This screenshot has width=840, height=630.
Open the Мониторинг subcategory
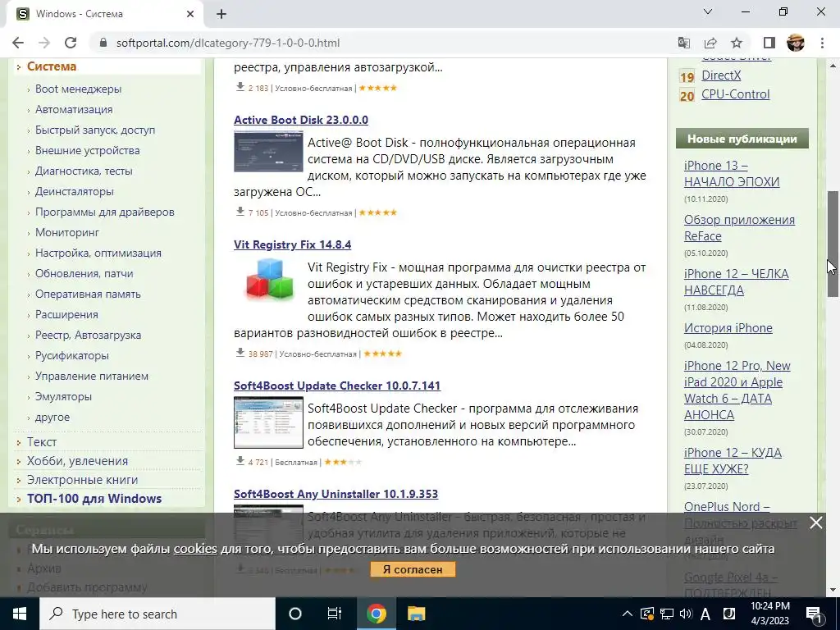(x=67, y=232)
